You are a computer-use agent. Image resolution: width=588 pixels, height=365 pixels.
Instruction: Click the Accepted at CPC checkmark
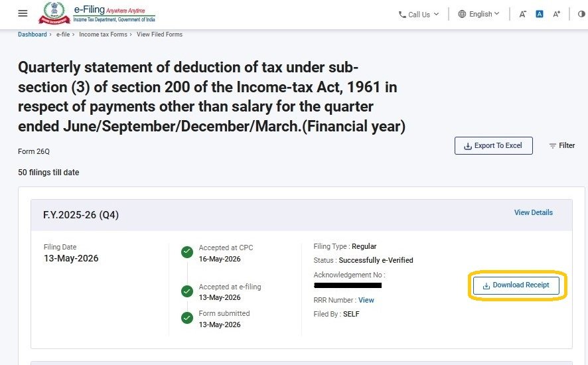[x=187, y=252]
